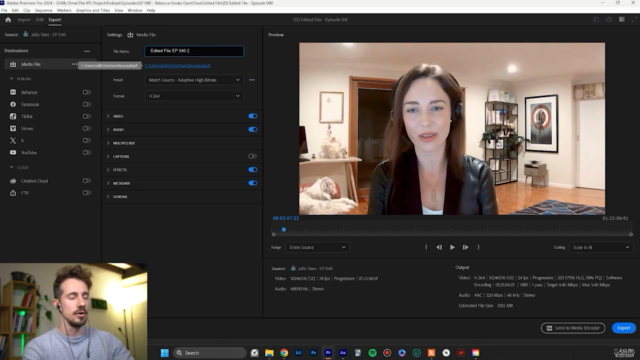Screen dimensions: 640x360
Task: Open the Window menu
Action: 135,10
